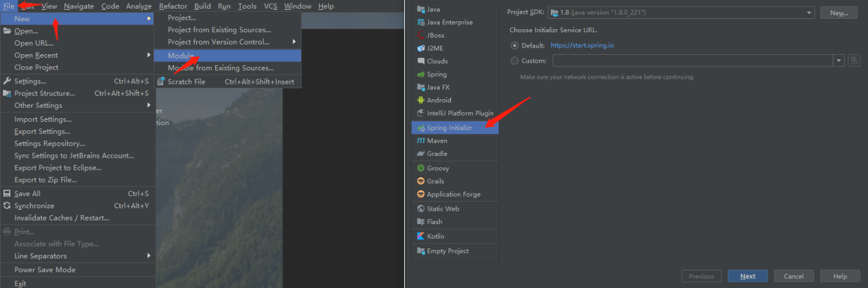Open the New submenu in File menu

77,19
